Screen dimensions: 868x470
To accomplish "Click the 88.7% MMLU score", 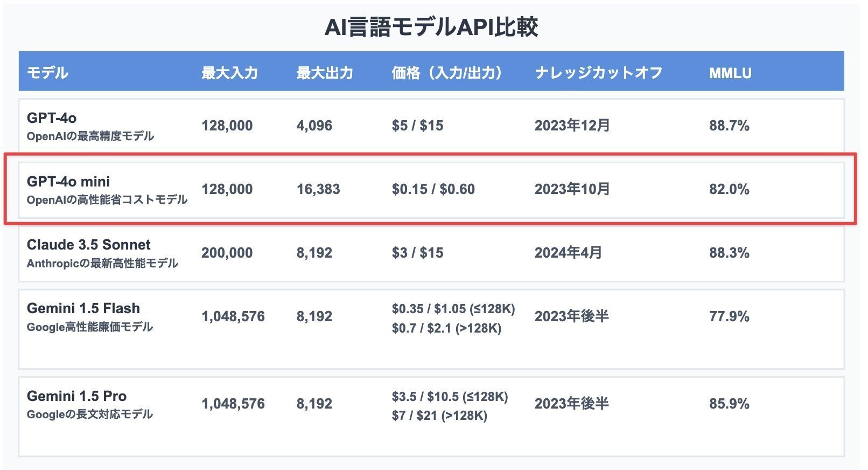I will pyautogui.click(x=729, y=126).
